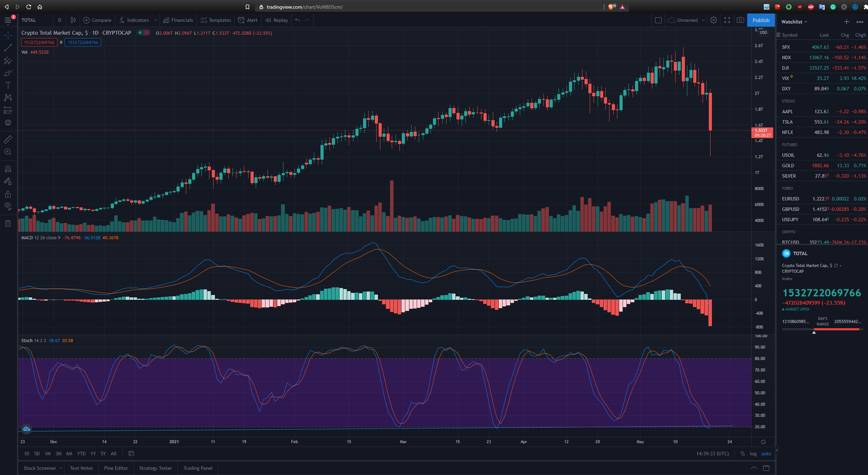868x475 pixels.
Task: Open timezone menu at 14:39:33 (UTC)
Action: pos(712,454)
